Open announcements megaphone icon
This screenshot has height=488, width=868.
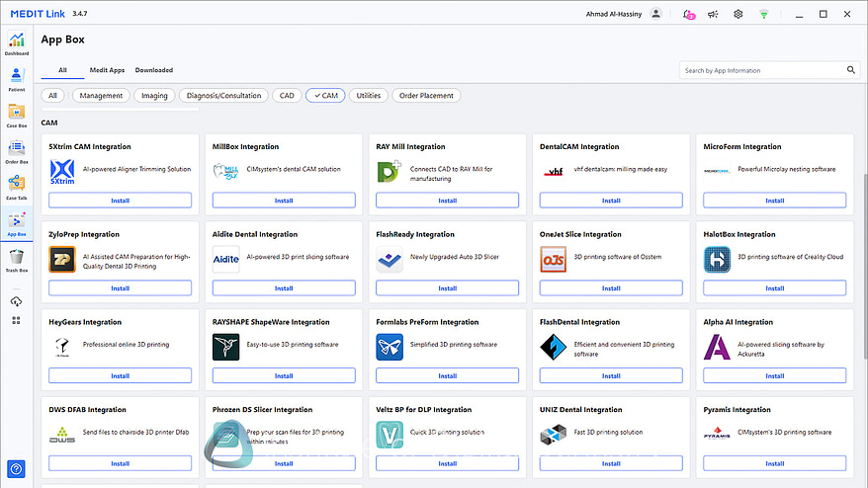(714, 14)
